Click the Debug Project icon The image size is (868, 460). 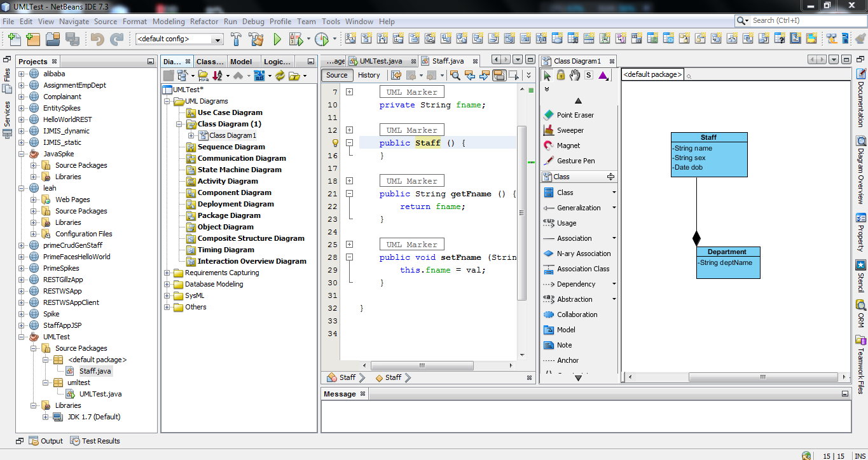tap(296, 39)
